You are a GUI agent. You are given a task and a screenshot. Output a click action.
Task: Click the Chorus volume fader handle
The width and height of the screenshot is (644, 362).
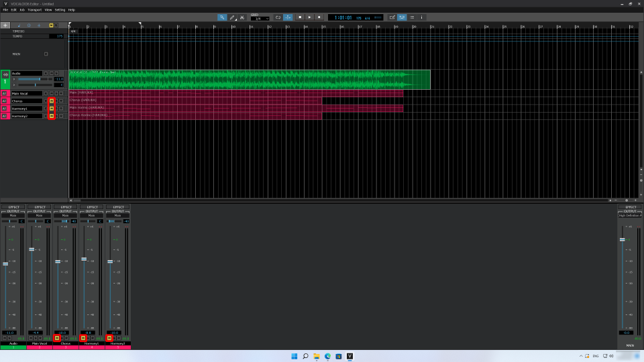tap(58, 261)
